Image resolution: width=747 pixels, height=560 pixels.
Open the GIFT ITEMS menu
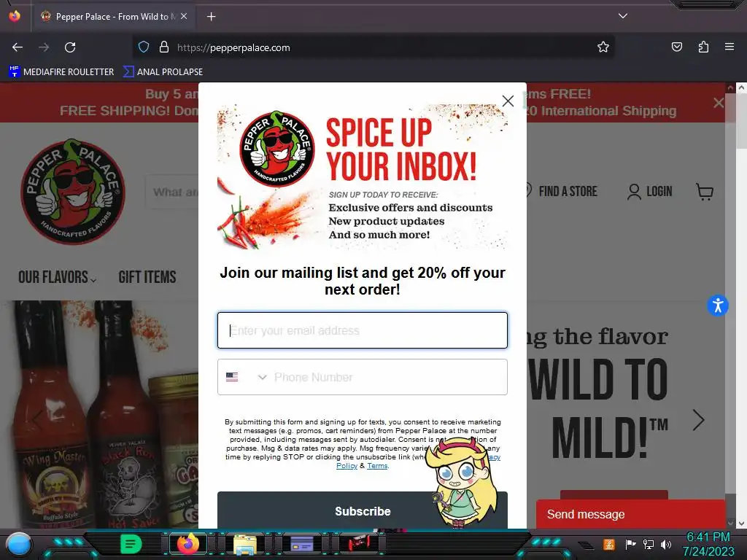(x=147, y=277)
